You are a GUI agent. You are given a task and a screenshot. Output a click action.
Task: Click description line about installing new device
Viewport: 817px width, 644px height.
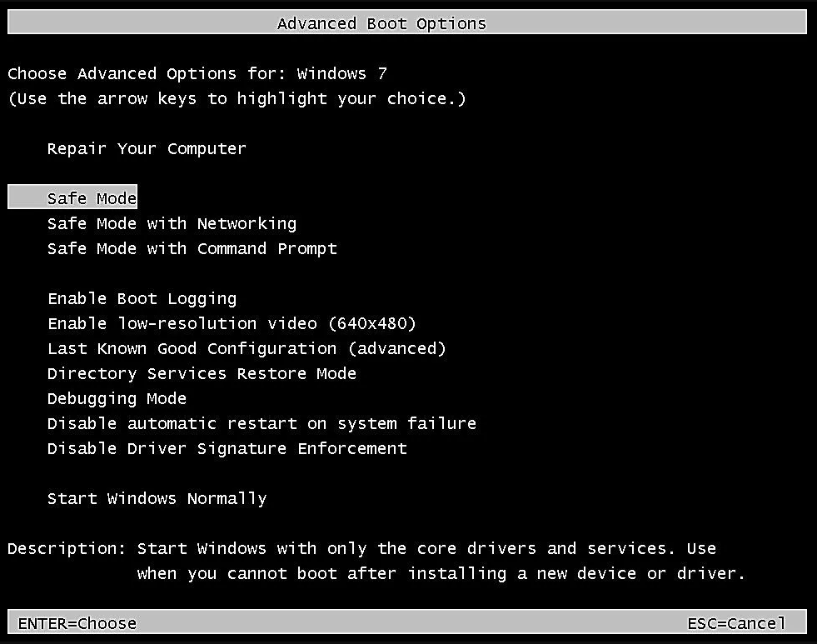[441, 573]
